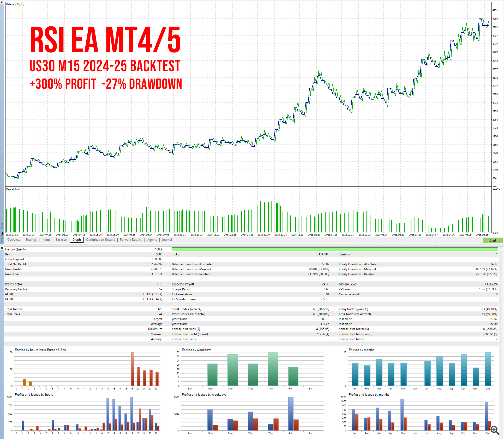Screen dimensions: 504x439
Task: Switch to the Forward Results tab
Action: (x=131, y=240)
